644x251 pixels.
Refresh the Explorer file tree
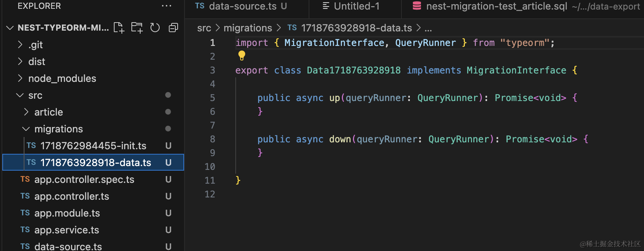coord(155,28)
